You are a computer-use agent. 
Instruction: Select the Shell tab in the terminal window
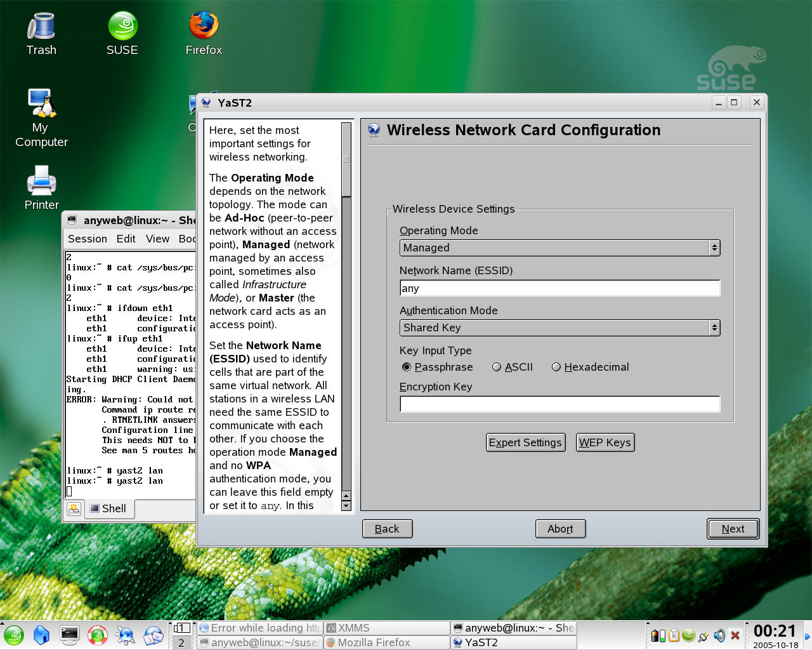pos(108,508)
